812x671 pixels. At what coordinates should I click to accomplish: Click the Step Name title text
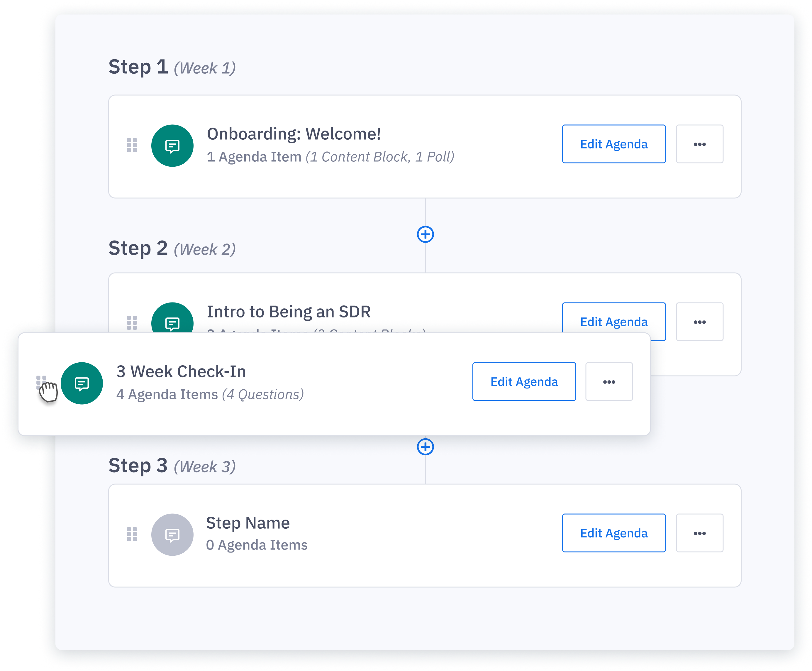point(248,523)
